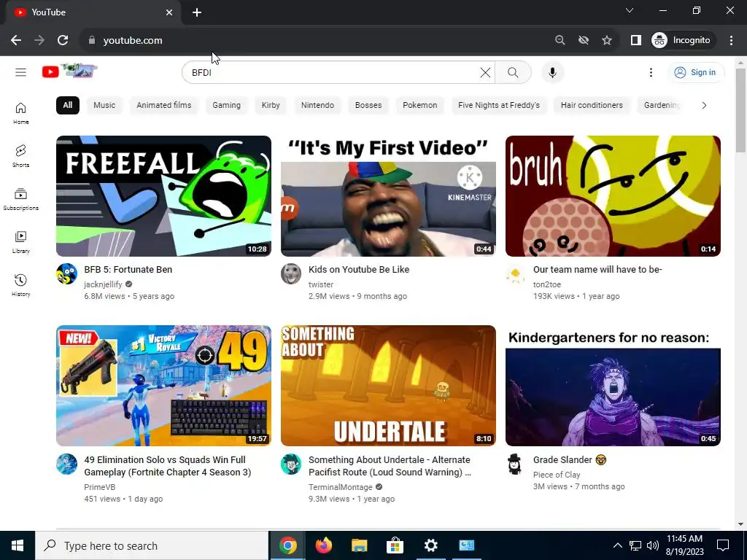Go to Home in the sidebar
Image resolution: width=747 pixels, height=560 pixels.
tap(20, 113)
